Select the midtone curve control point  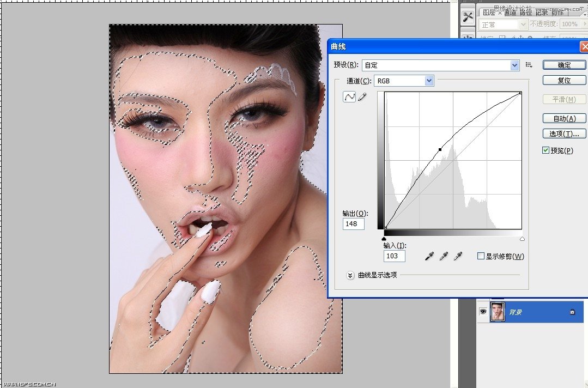click(x=440, y=149)
